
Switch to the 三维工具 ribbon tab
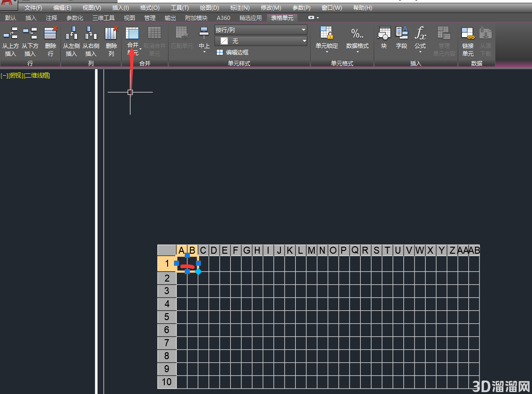point(104,18)
